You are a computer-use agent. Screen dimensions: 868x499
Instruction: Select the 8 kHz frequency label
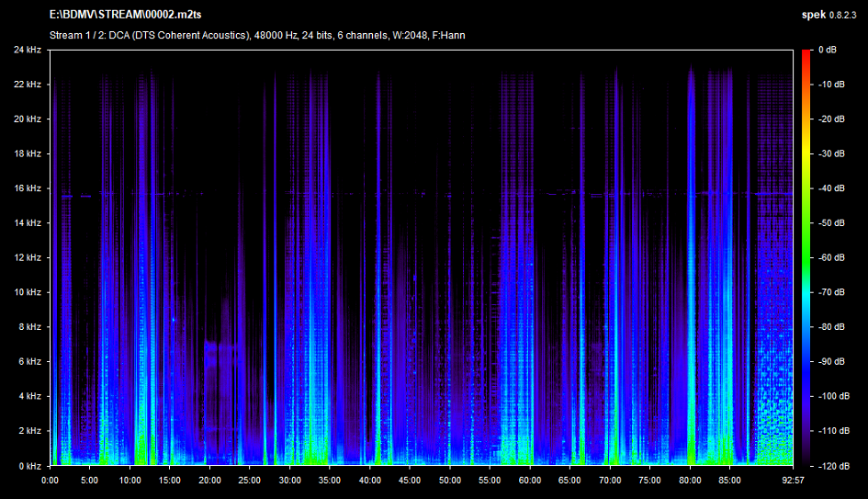(x=29, y=327)
